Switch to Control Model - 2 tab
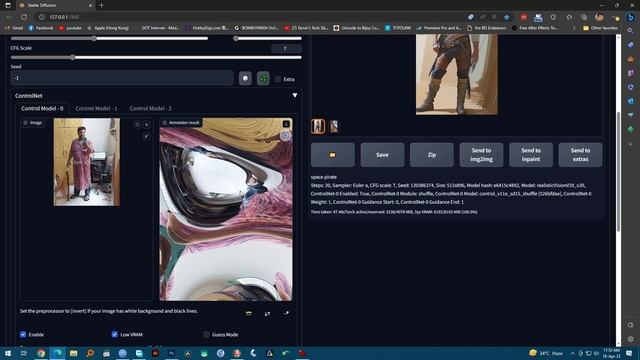The width and height of the screenshot is (640, 360). [x=151, y=108]
